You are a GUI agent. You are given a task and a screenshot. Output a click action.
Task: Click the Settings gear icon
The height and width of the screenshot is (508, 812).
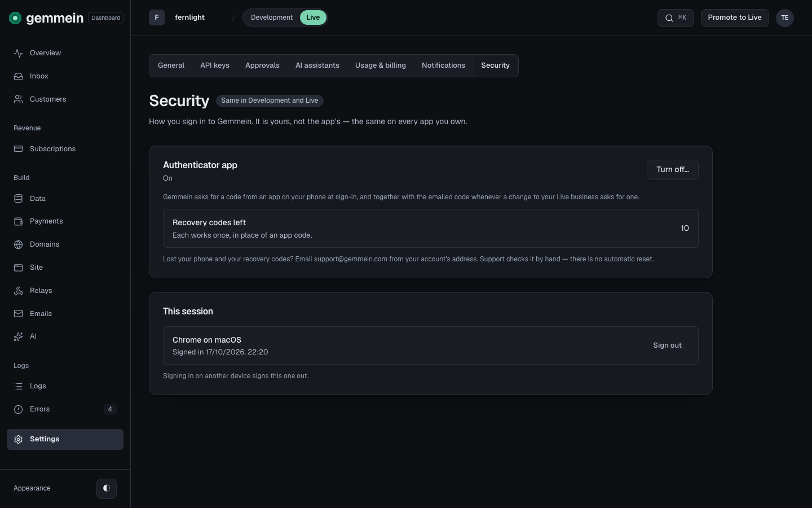[19, 439]
